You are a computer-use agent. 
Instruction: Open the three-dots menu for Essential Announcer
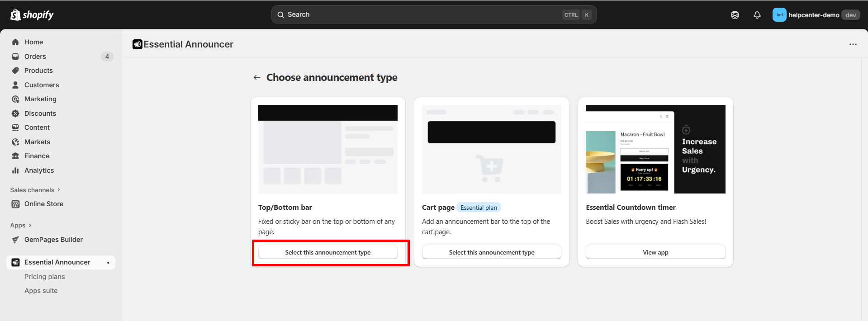(853, 44)
